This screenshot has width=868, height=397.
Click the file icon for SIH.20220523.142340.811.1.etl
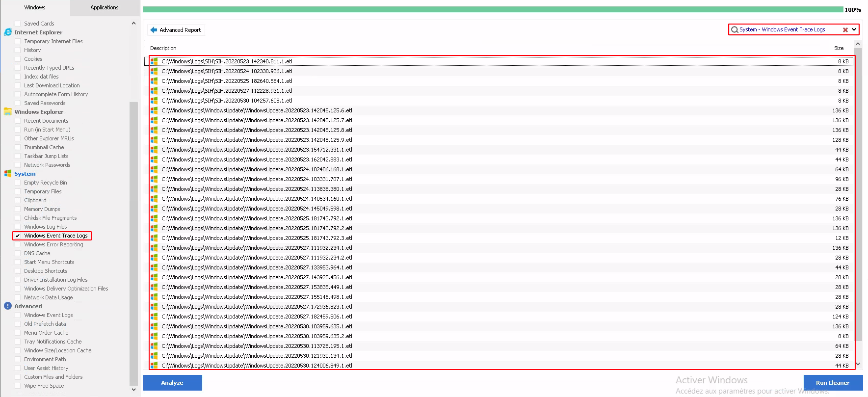click(x=154, y=61)
